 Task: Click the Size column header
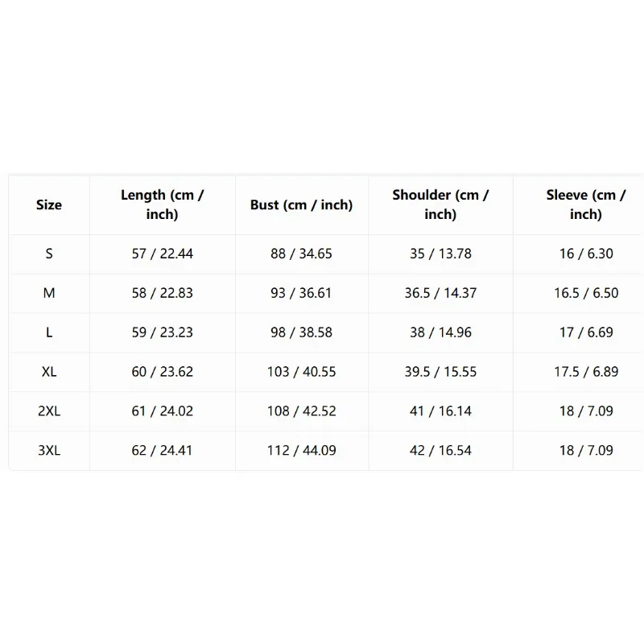coord(49,204)
